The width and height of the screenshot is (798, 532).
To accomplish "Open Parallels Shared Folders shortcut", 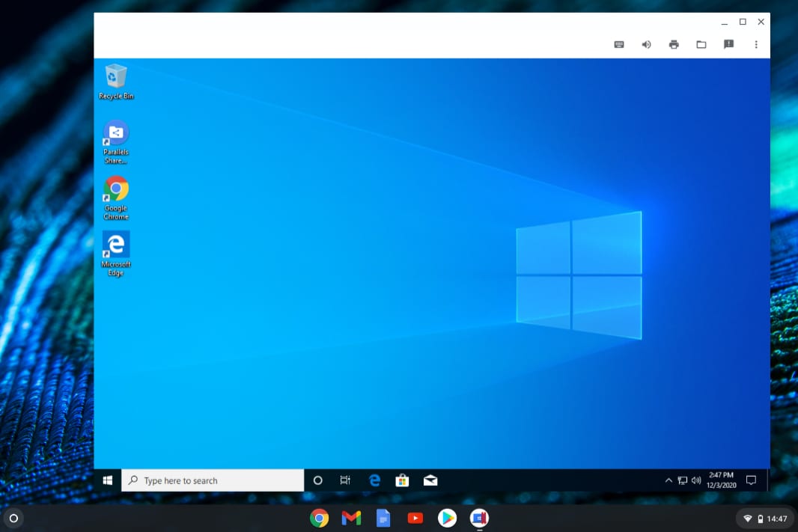I will point(116,141).
